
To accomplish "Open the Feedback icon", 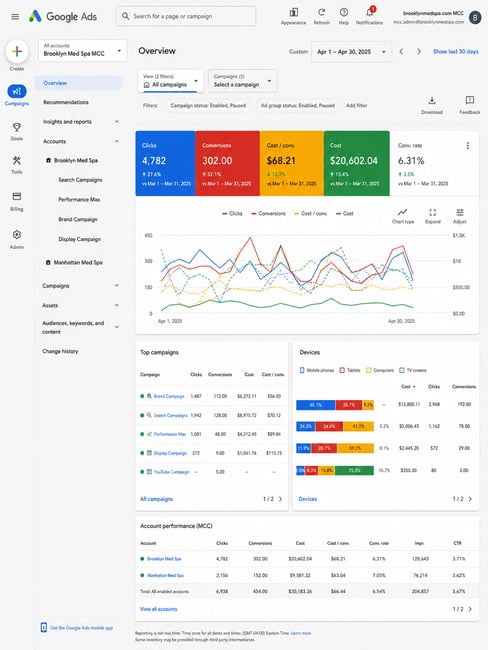I will pyautogui.click(x=469, y=101).
